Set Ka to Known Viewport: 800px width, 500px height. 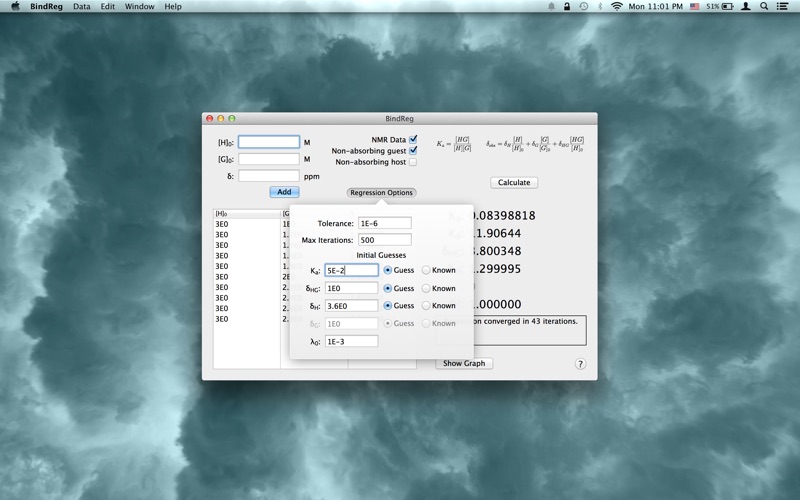[427, 270]
